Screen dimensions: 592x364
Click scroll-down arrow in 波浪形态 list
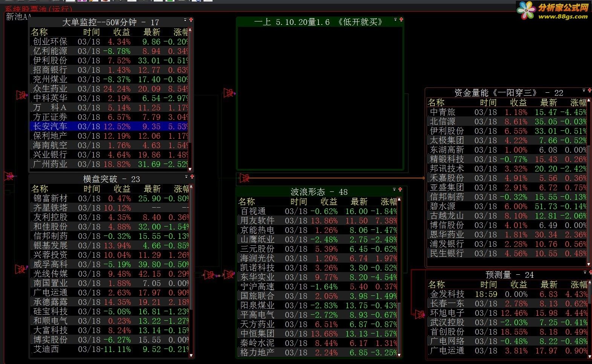tap(399, 355)
